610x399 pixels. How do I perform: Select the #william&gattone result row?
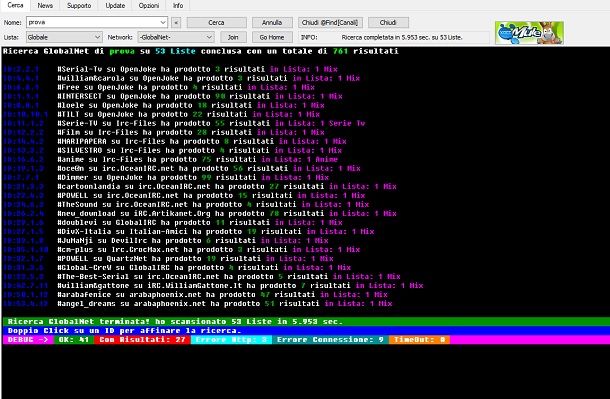coord(240,285)
